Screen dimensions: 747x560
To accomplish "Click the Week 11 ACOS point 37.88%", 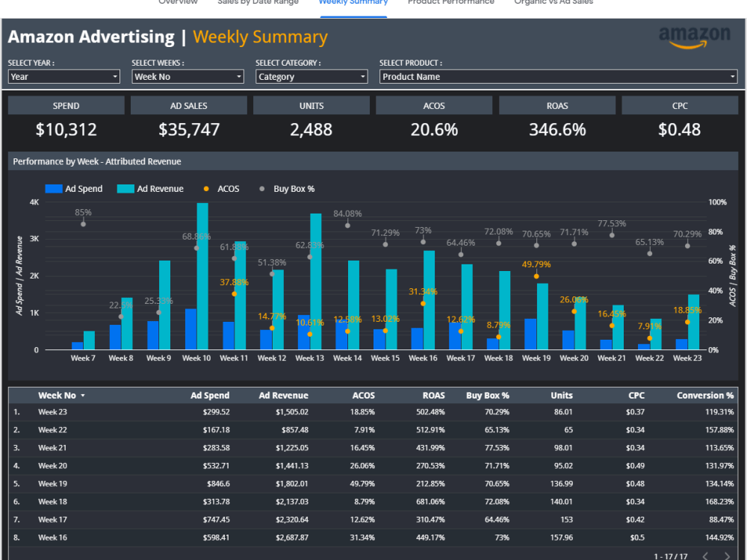I will pyautogui.click(x=235, y=293).
